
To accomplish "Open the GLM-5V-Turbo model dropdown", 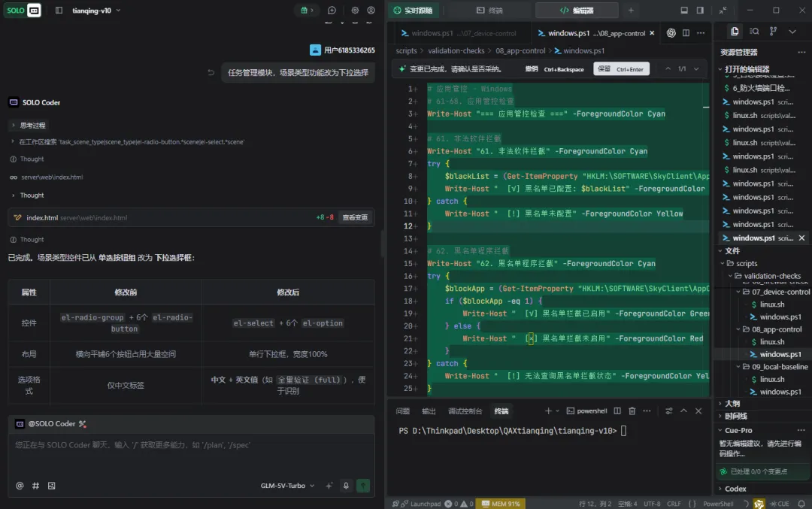I will [x=287, y=486].
